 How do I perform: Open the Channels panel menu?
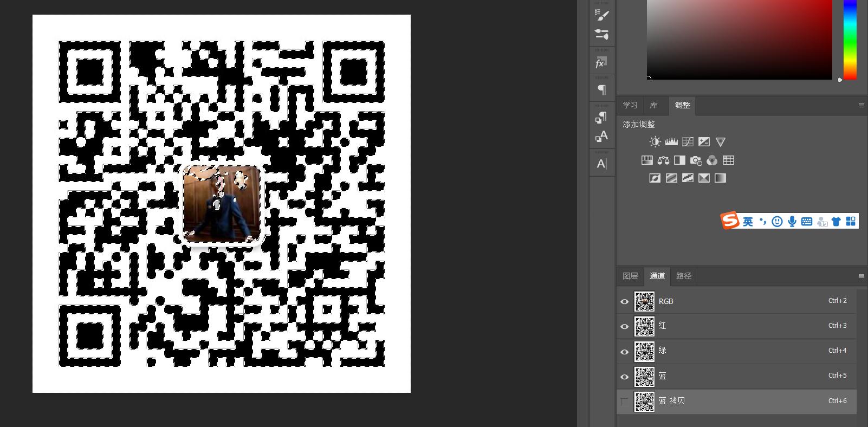[861, 276]
